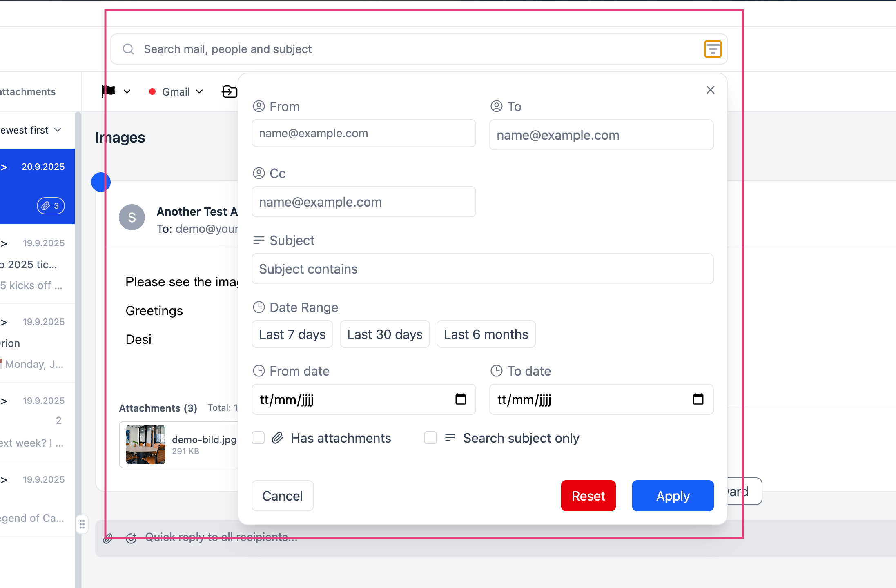Close the advanced search panel

(x=710, y=90)
